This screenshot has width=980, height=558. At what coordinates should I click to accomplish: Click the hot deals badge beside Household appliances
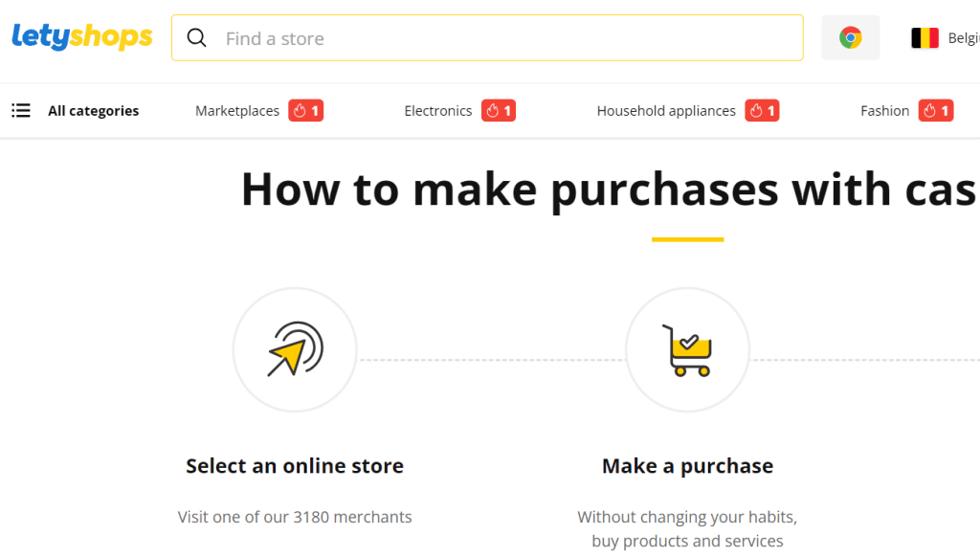pos(763,111)
